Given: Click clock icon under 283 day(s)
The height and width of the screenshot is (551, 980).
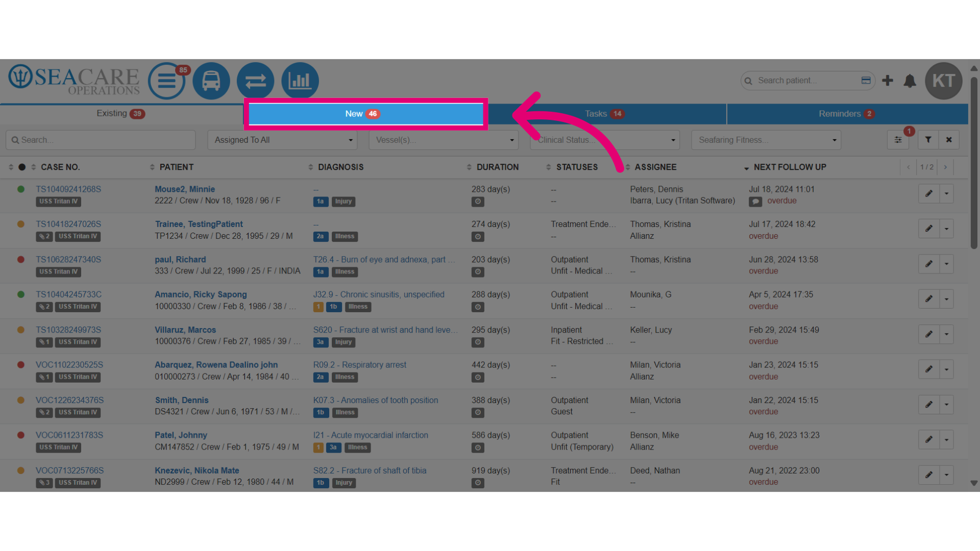Looking at the screenshot, I should click(x=478, y=202).
